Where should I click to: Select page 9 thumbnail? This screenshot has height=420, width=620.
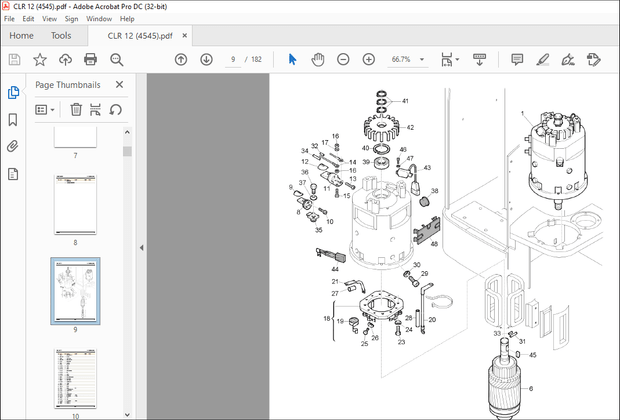75,291
